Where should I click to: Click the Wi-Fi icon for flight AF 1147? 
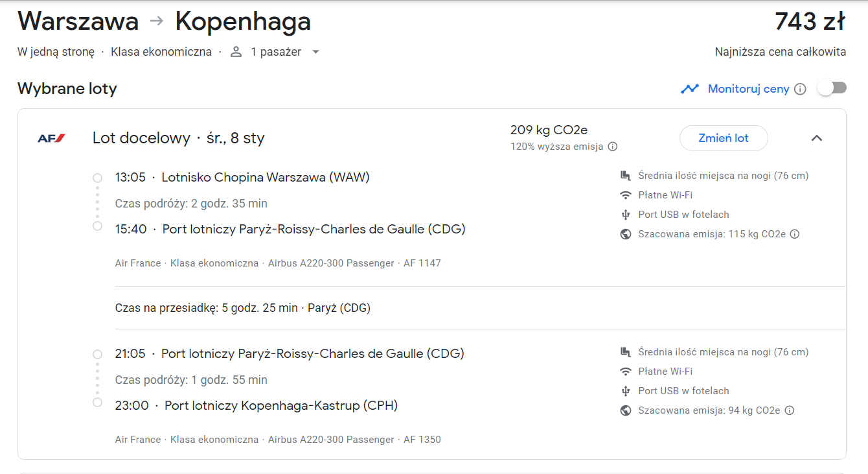click(625, 195)
